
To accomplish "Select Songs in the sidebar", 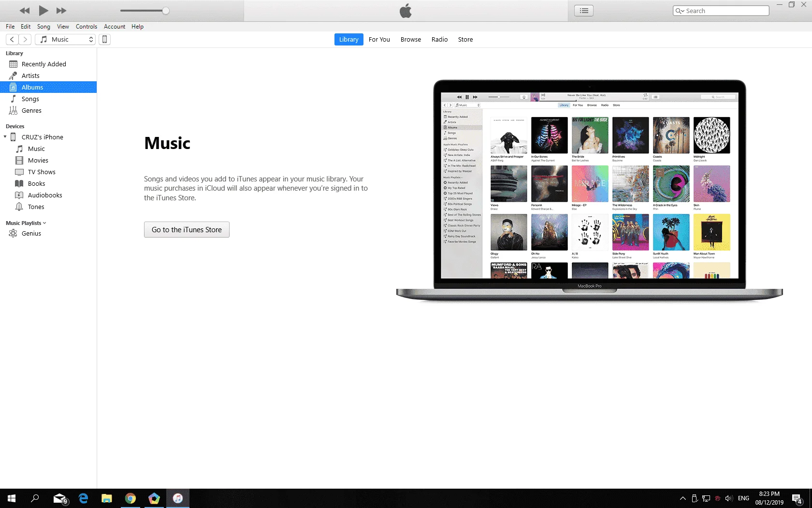I will click(x=48, y=99).
